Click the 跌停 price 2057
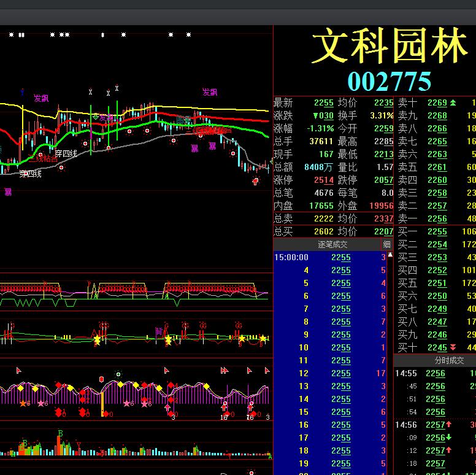The image size is (476, 475). coord(384,180)
